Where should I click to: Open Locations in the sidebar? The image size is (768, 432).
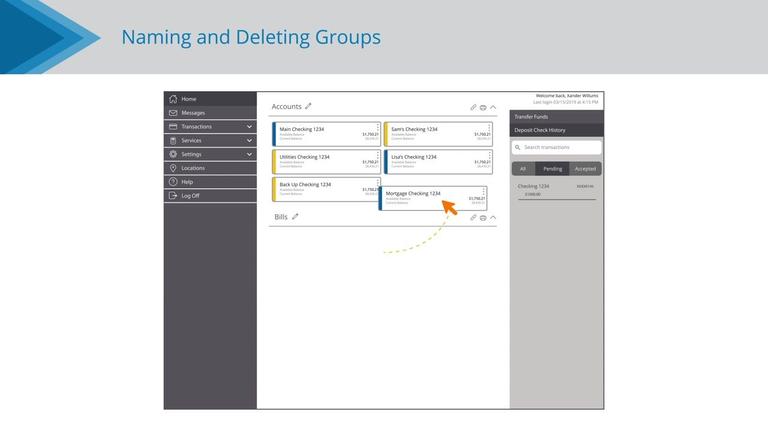point(210,168)
